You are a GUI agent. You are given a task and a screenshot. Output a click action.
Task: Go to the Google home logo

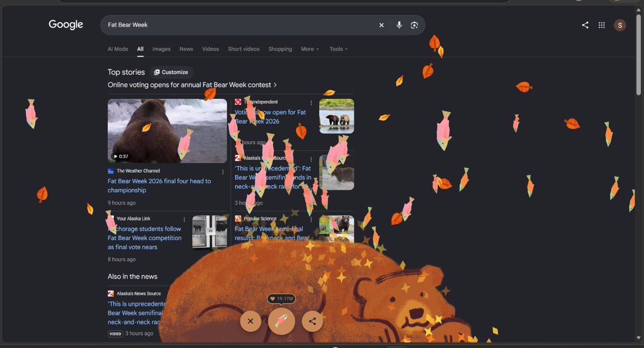pyautogui.click(x=66, y=25)
